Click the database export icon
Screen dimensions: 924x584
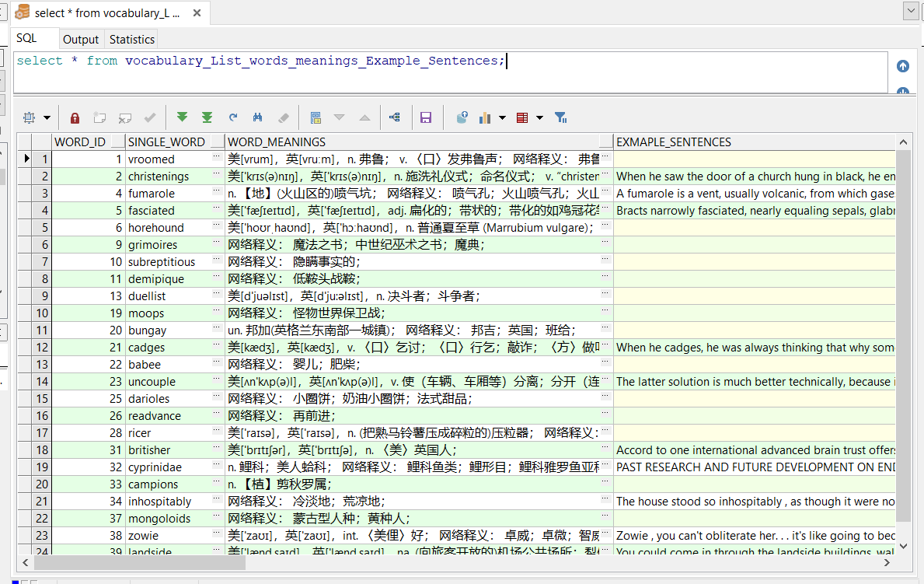[x=462, y=117]
